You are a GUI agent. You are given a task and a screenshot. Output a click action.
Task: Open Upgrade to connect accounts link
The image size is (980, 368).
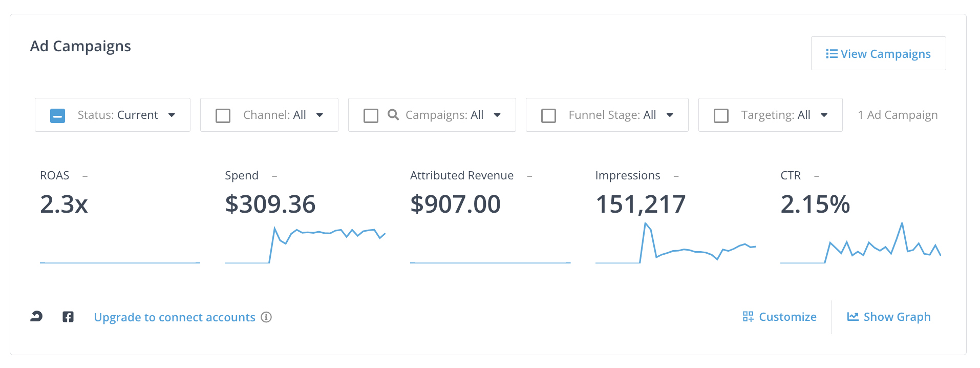(x=175, y=317)
